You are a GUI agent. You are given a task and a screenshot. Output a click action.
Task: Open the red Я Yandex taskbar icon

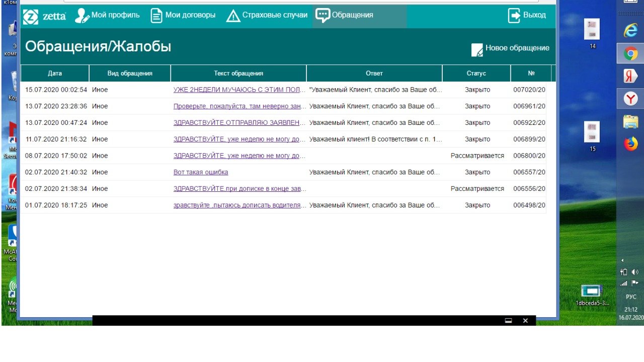[630, 76]
